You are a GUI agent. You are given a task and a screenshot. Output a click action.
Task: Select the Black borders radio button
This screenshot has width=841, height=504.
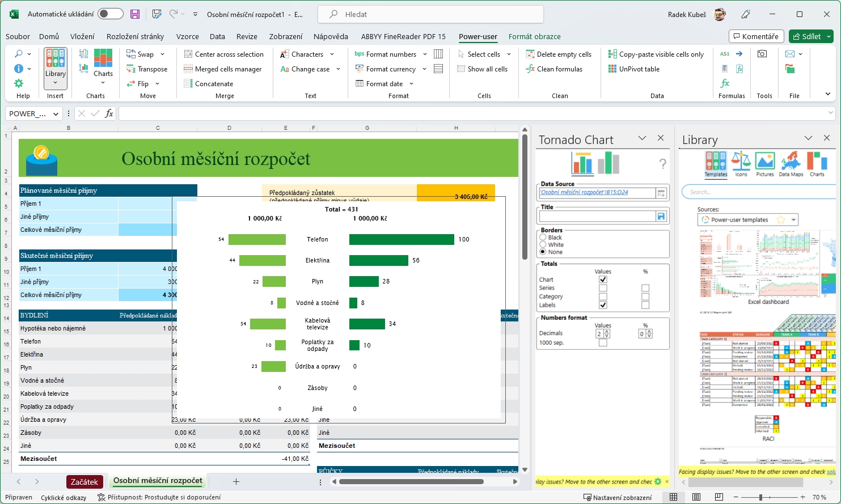543,238
